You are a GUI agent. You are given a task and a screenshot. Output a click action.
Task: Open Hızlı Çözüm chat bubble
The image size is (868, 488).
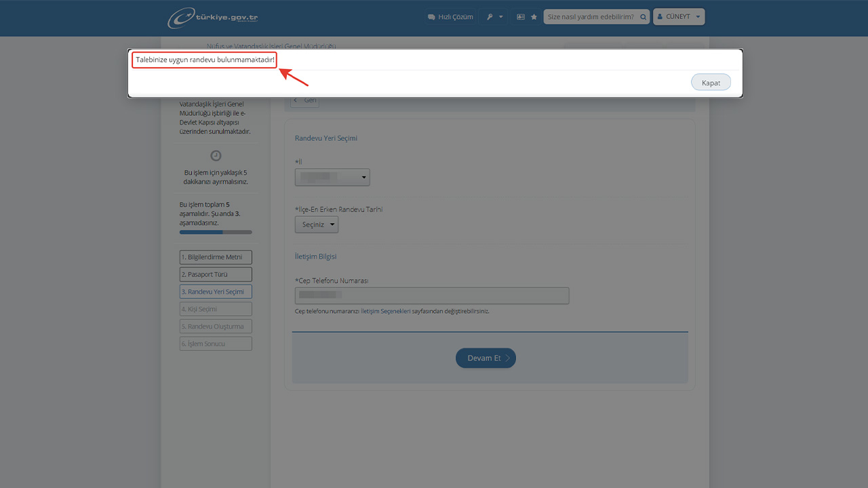(431, 17)
